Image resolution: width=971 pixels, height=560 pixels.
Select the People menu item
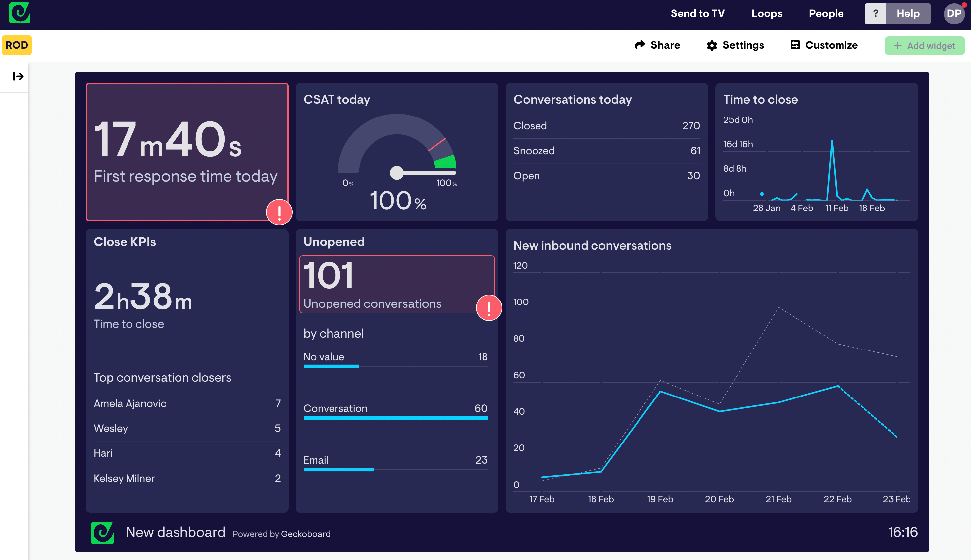tap(826, 14)
